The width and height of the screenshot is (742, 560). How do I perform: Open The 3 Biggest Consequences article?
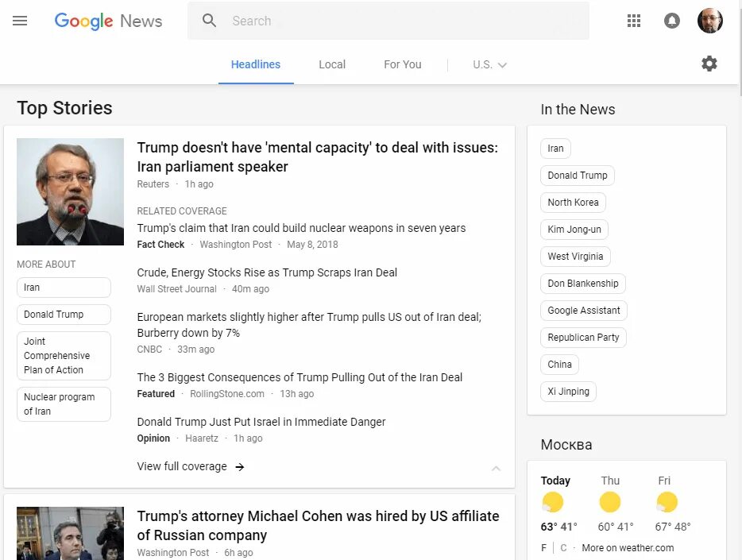coord(300,377)
